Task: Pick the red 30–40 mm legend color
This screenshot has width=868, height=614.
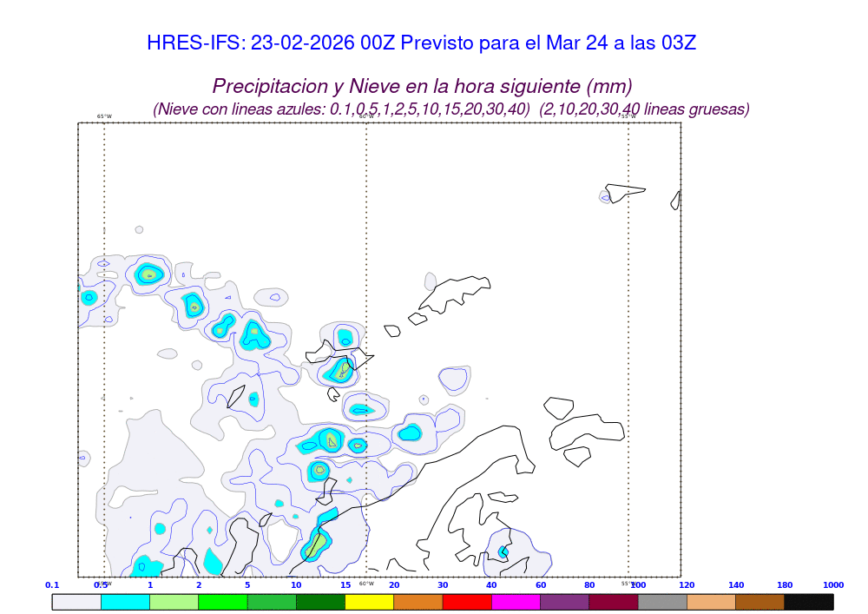Action: (x=467, y=602)
